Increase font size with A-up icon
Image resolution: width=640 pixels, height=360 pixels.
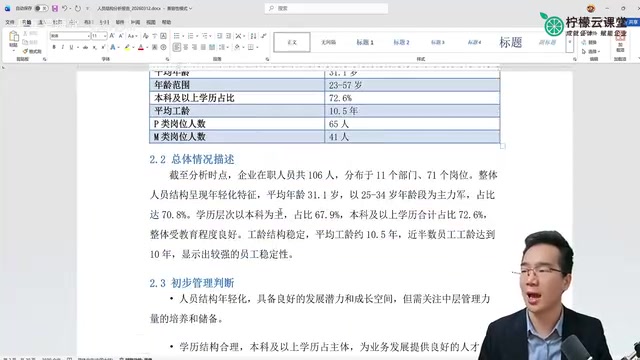112,36
